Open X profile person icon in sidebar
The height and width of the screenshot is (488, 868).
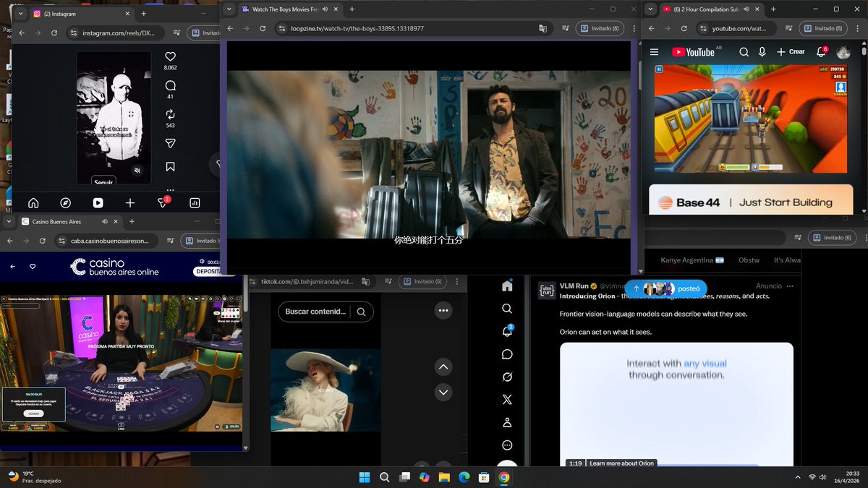pos(507,422)
